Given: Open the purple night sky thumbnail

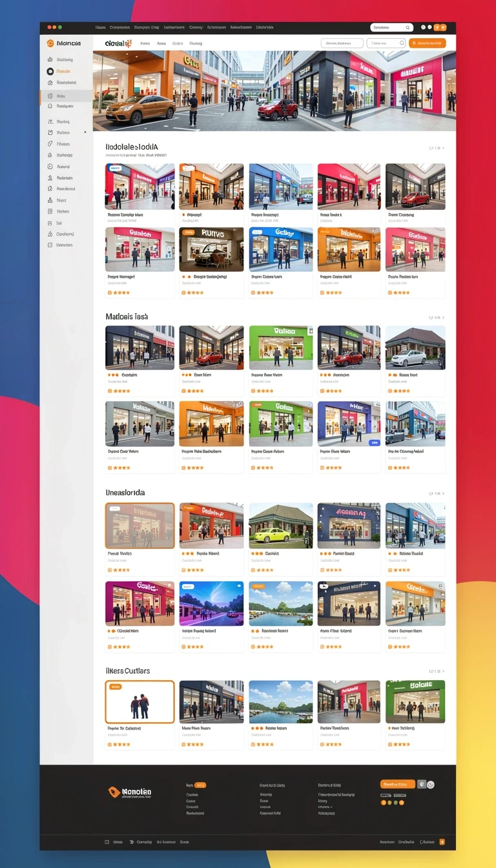Looking at the screenshot, I should coord(211,604).
